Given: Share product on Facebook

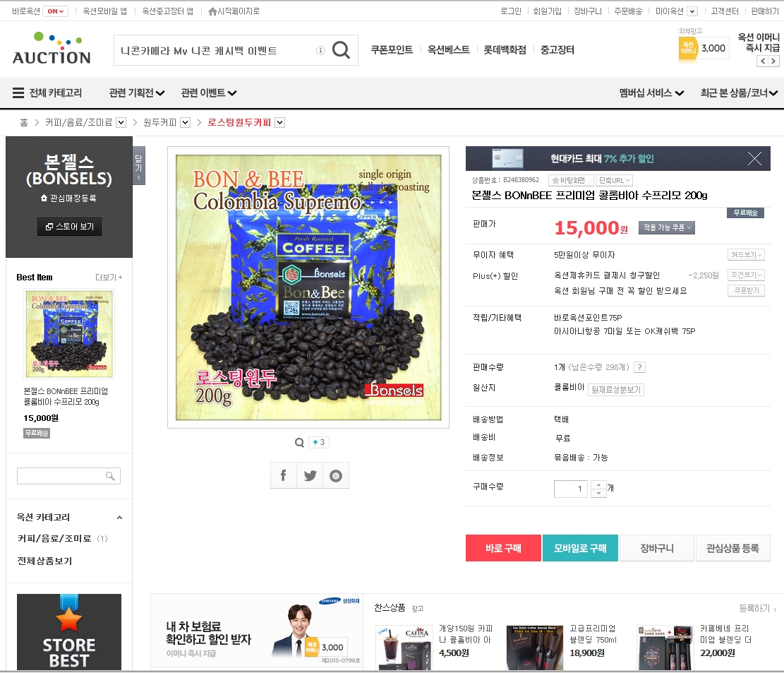Looking at the screenshot, I should (284, 475).
